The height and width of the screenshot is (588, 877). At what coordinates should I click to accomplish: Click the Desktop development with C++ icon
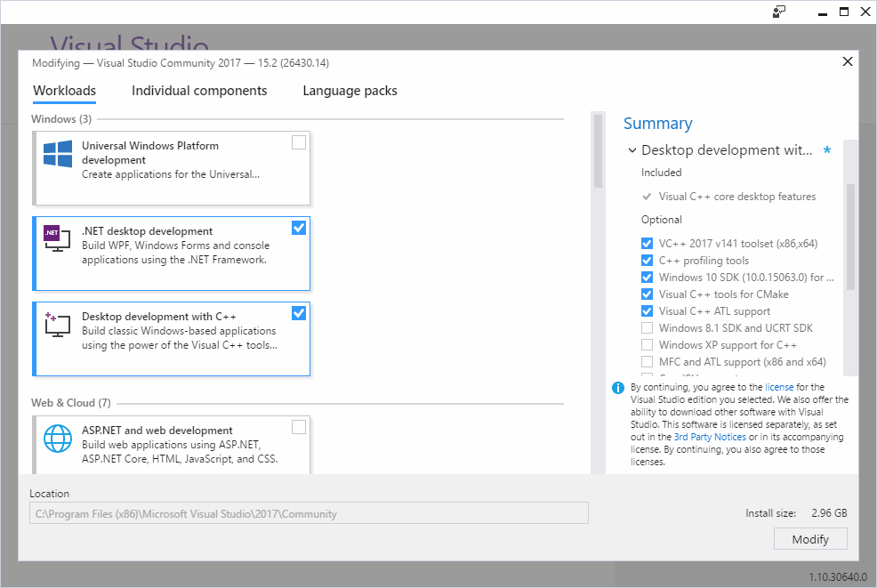click(x=57, y=325)
